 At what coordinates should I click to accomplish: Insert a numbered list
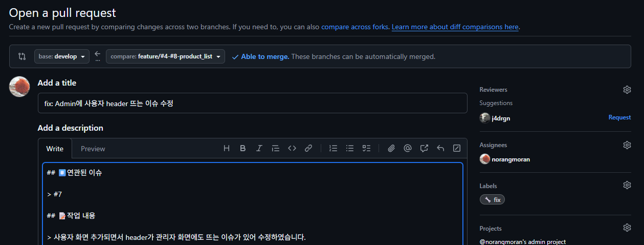(x=334, y=149)
